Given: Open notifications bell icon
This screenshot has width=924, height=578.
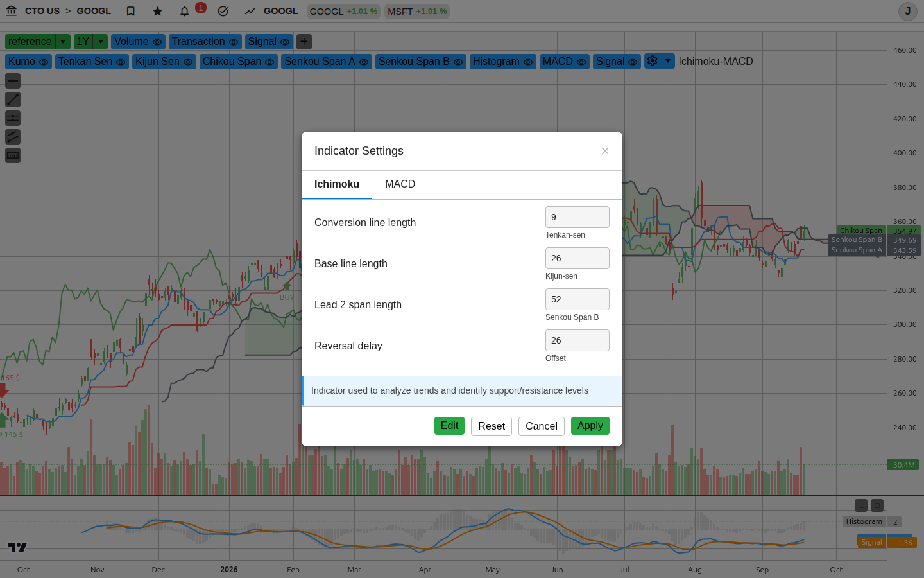Looking at the screenshot, I should [185, 11].
